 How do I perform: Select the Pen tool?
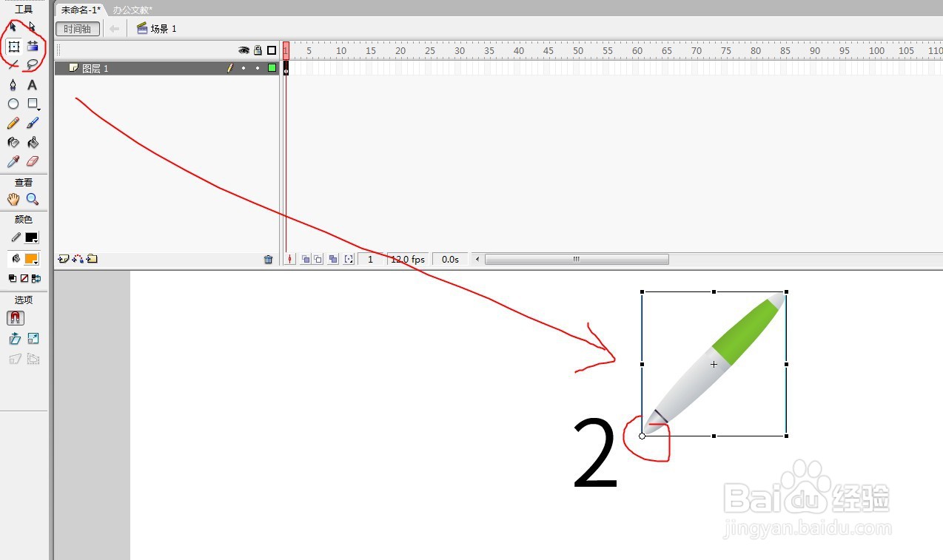[x=13, y=85]
